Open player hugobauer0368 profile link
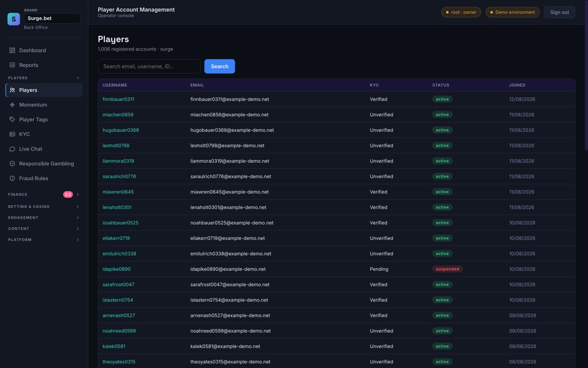 pyautogui.click(x=121, y=130)
